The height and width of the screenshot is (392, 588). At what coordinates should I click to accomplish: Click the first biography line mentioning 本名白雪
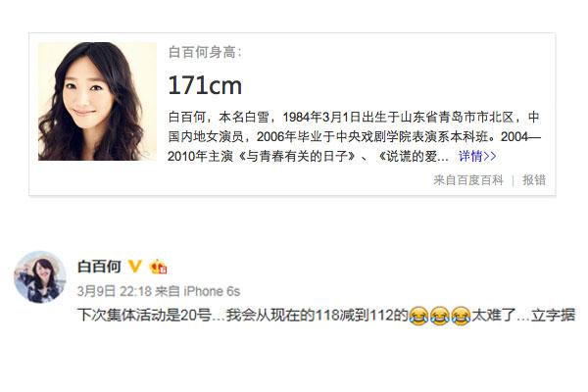(x=354, y=117)
